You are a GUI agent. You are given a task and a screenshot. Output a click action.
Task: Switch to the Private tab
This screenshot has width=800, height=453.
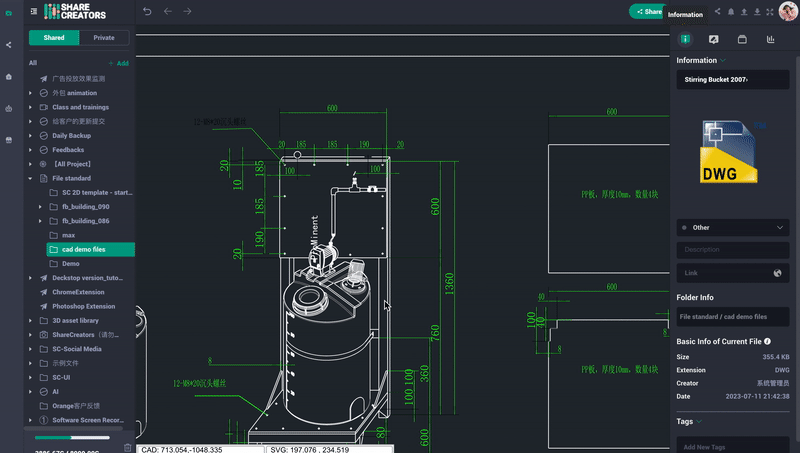104,38
